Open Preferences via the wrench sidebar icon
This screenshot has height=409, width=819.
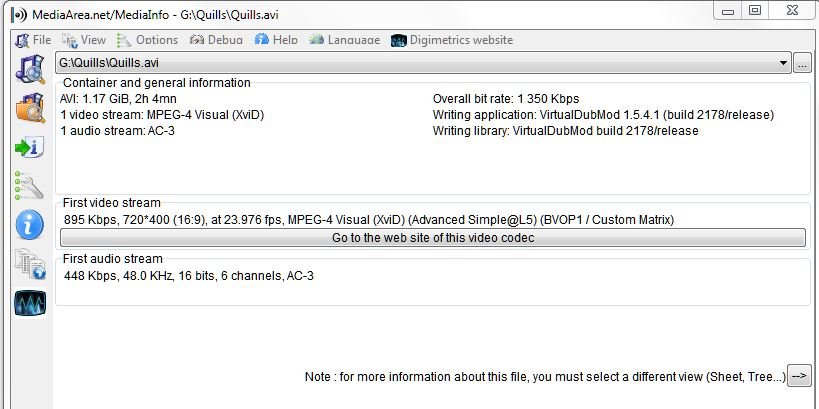pyautogui.click(x=30, y=186)
